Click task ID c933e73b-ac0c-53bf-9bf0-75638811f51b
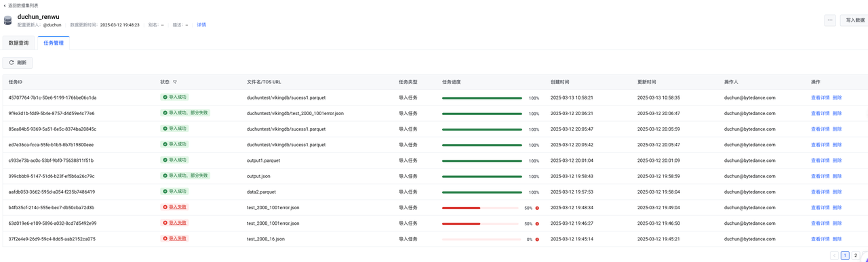 click(51, 160)
